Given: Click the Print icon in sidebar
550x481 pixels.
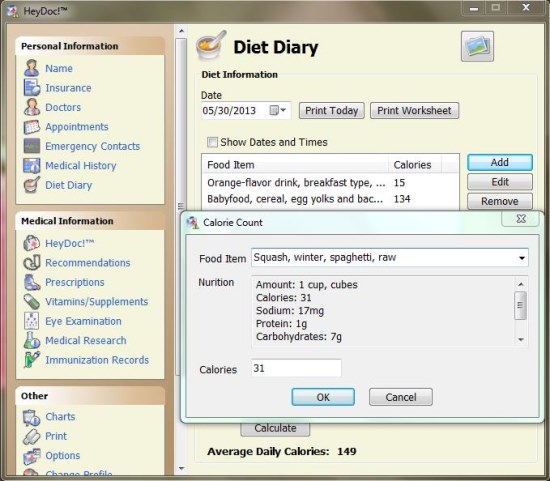Looking at the screenshot, I should point(32,436).
